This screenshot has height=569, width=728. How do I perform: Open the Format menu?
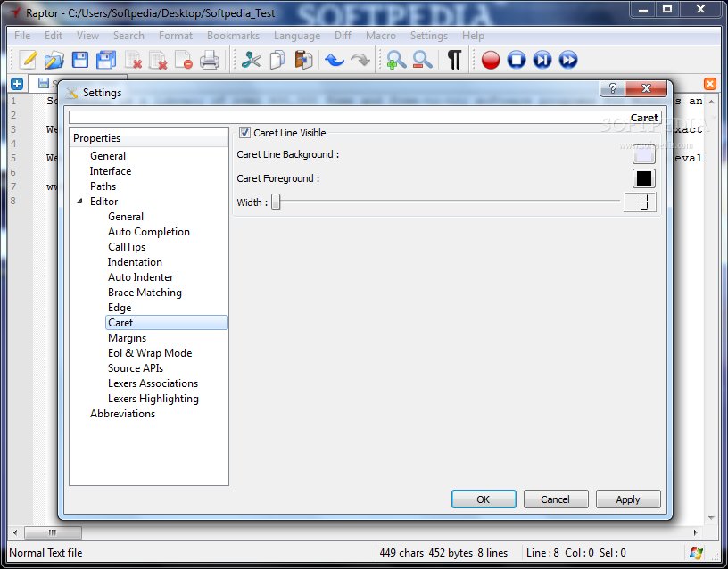pyautogui.click(x=175, y=36)
